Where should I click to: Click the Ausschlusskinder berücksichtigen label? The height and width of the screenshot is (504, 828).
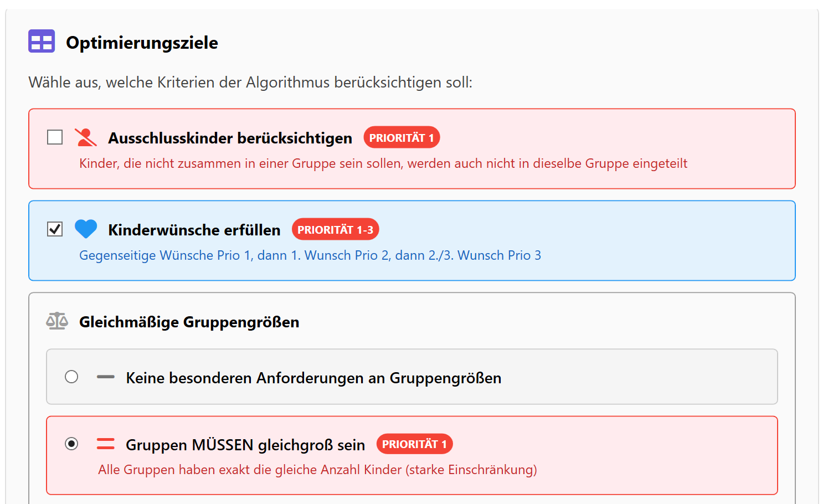point(230,138)
